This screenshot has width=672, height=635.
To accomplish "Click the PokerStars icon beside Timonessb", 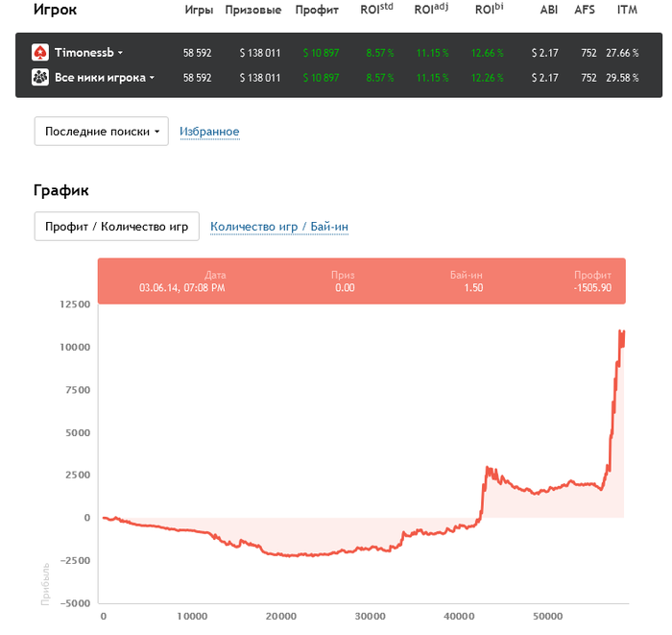I will tap(40, 53).
